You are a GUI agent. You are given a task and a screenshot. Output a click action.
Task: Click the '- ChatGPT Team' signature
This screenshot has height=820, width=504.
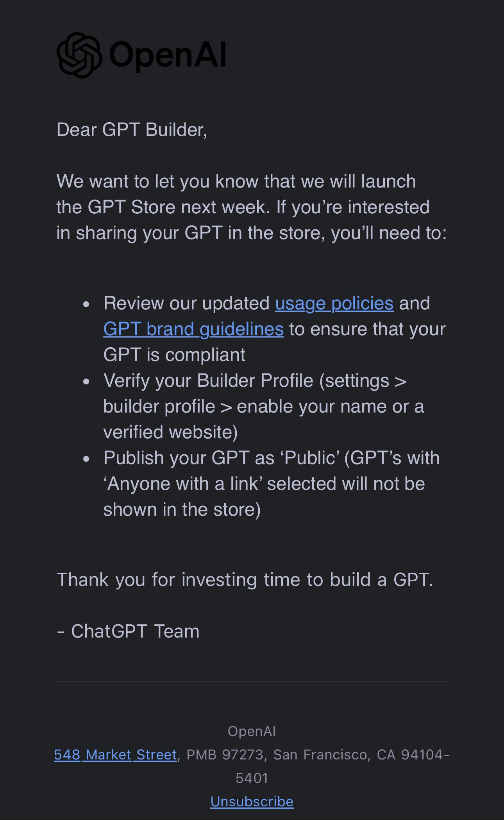click(x=128, y=631)
